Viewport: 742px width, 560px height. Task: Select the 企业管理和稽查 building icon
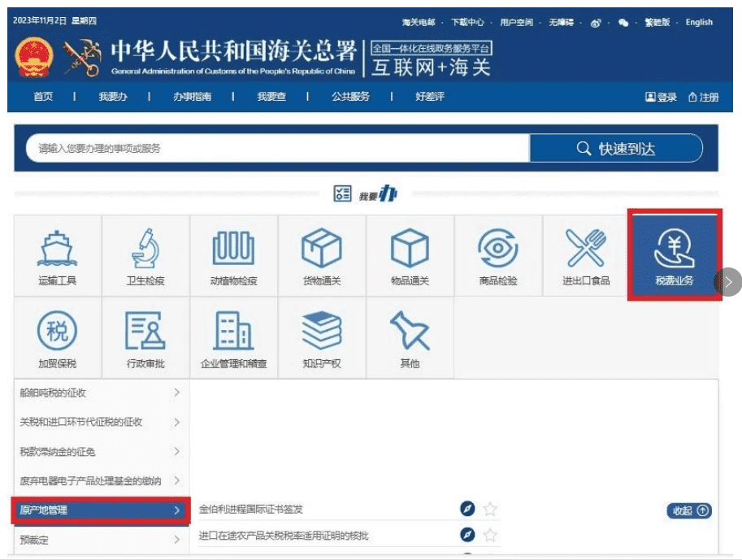click(233, 338)
